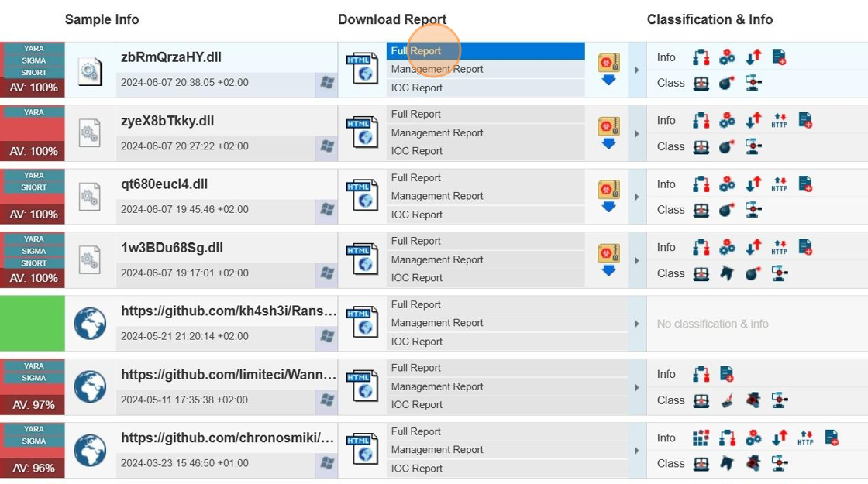868x484 pixels.
Task: Select the network traffic arrows icon for qt680eucl4.dll
Action: click(x=751, y=184)
